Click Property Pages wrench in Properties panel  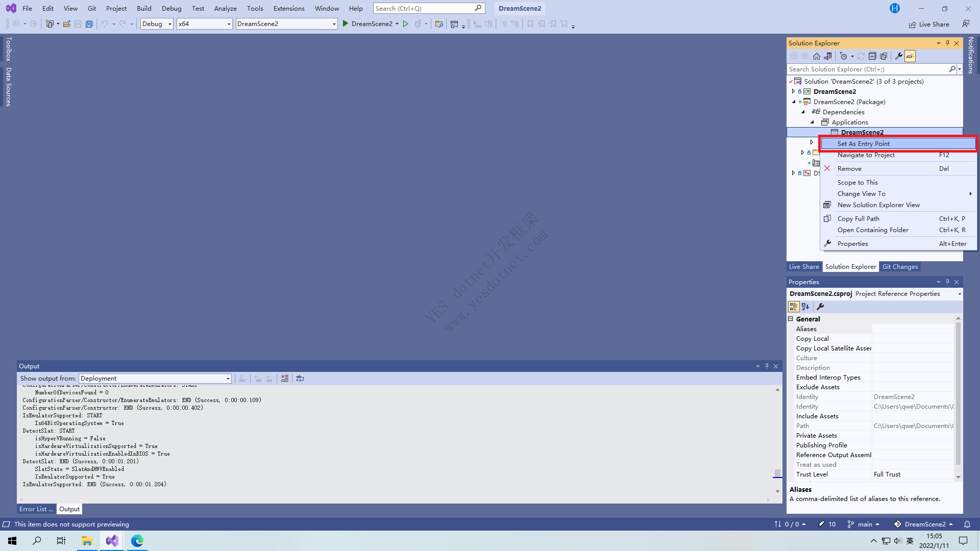820,307
